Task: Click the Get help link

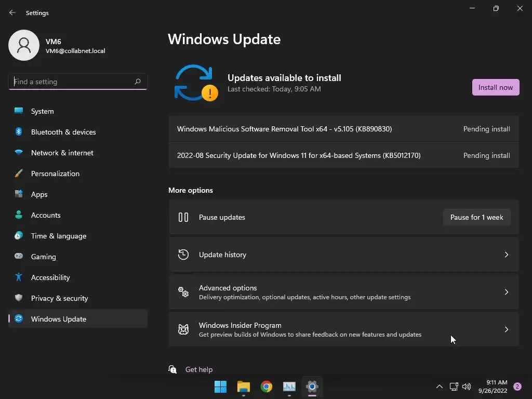Action: coord(199,369)
